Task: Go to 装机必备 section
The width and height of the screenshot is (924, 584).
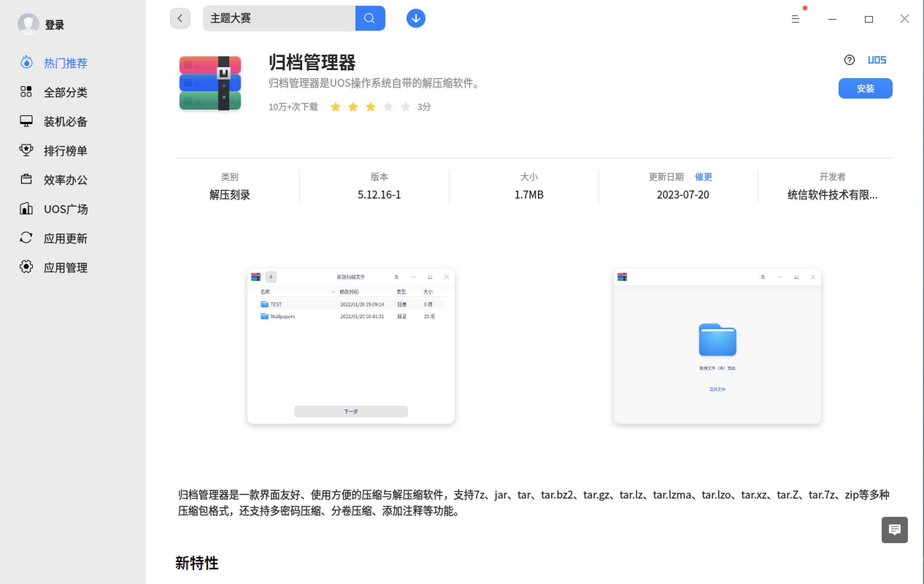Action: coord(65,122)
